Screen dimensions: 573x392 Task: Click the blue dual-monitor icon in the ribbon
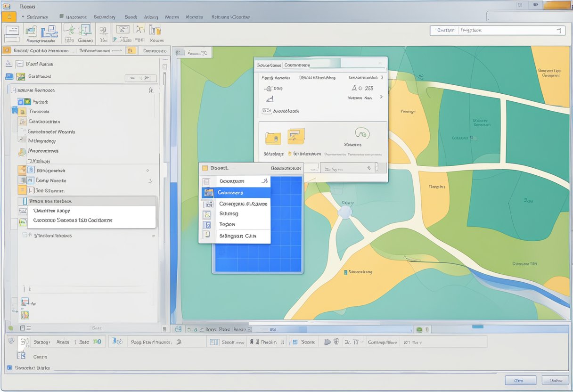(x=49, y=31)
